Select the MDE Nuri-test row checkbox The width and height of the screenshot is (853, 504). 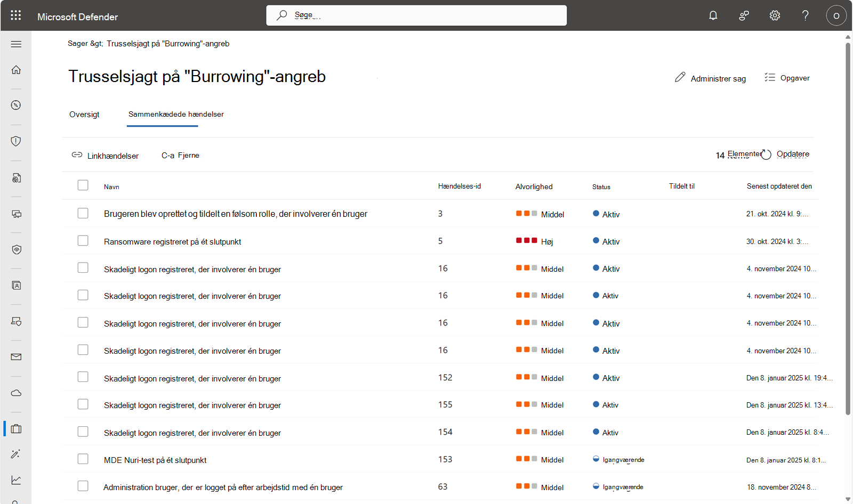click(x=83, y=459)
